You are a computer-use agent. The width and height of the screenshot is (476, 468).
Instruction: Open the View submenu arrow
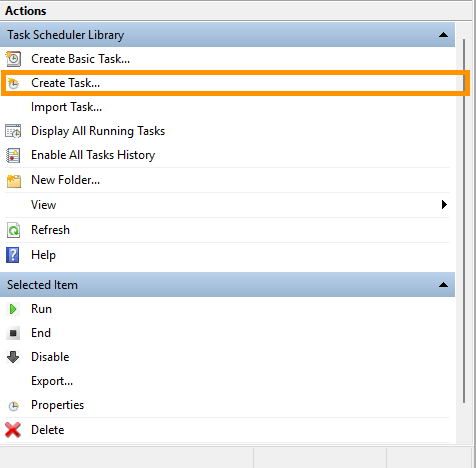pos(444,204)
